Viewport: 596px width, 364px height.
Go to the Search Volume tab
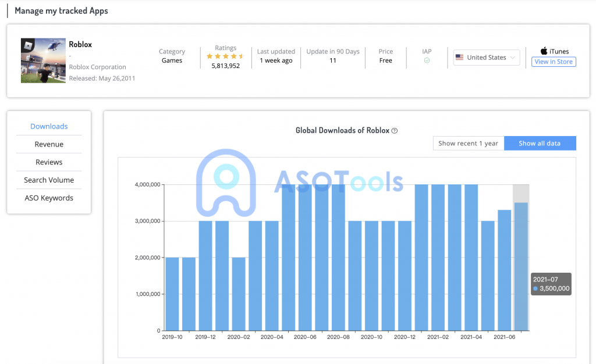tap(49, 180)
